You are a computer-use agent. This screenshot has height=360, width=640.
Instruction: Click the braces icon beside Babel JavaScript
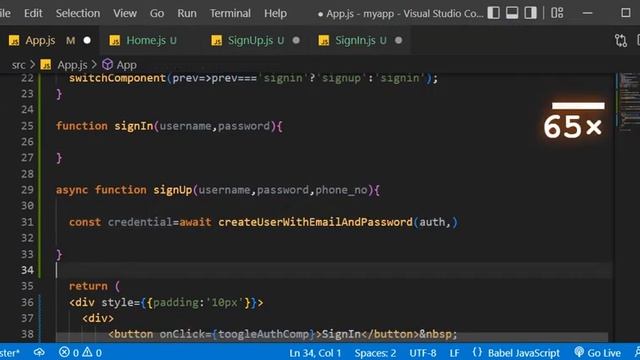click(x=477, y=352)
